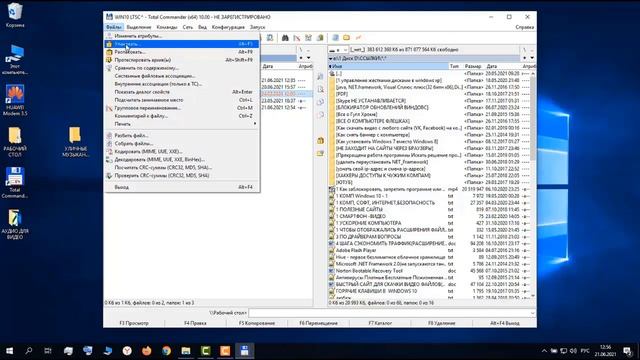
Task: Click the РУС keyboard language indicator
Action: coord(585,351)
